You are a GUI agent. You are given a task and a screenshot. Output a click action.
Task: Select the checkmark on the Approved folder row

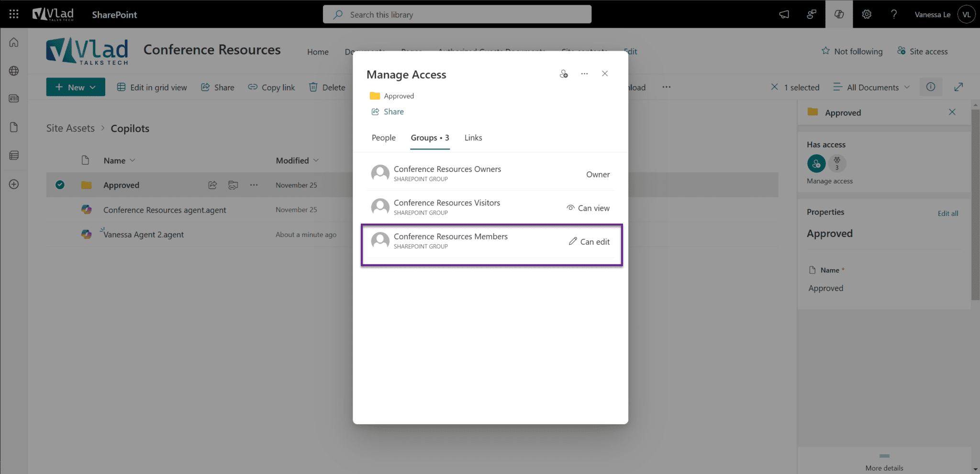click(60, 184)
